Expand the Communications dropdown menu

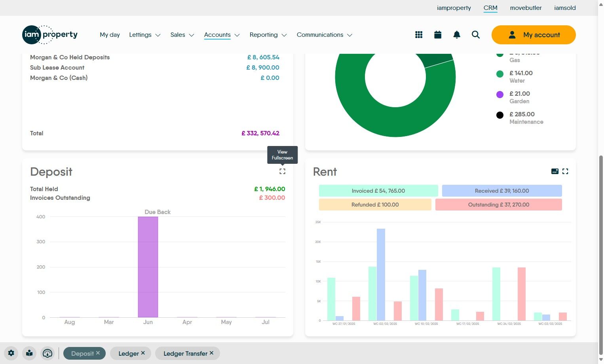[x=325, y=35]
